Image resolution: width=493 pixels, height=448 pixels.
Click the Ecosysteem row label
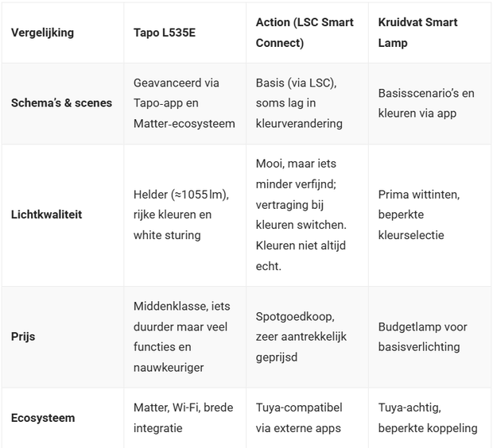pos(44,418)
